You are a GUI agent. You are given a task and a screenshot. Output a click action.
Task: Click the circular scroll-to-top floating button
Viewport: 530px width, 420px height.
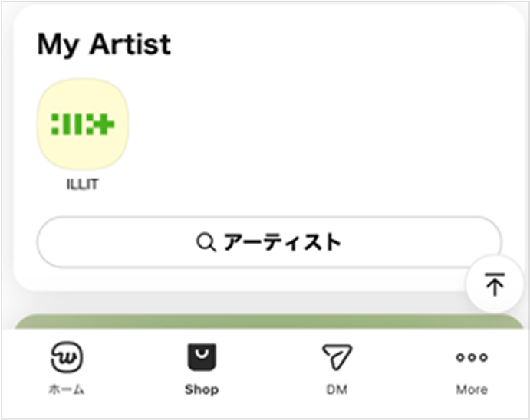495,284
